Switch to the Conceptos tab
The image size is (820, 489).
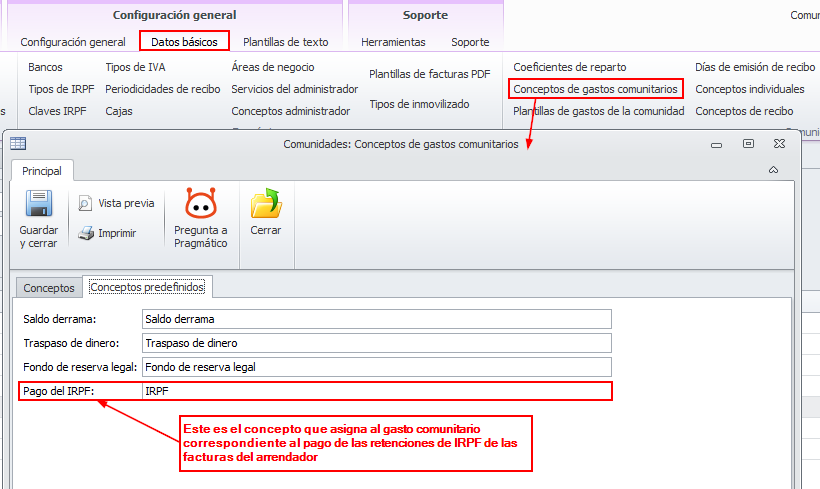(49, 288)
